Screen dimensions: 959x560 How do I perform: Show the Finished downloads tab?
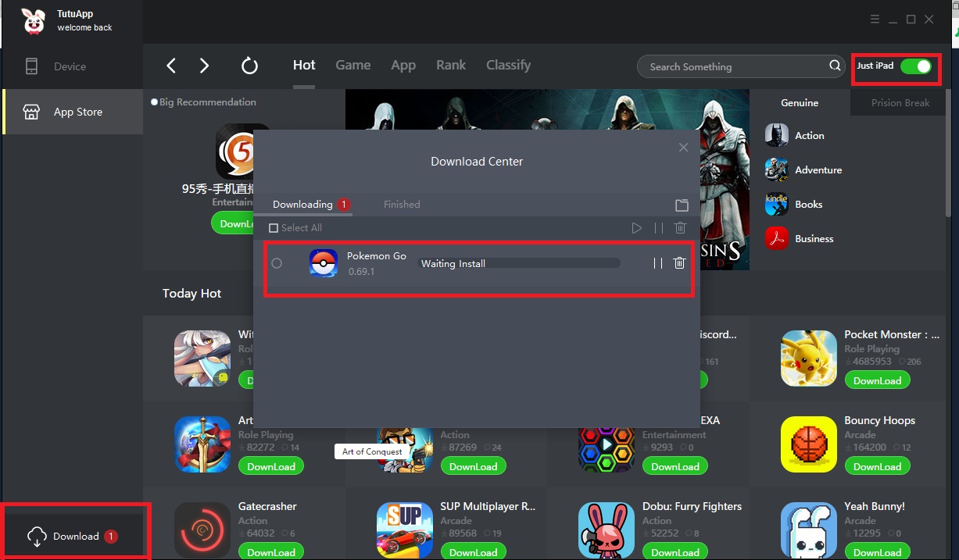pyautogui.click(x=402, y=205)
